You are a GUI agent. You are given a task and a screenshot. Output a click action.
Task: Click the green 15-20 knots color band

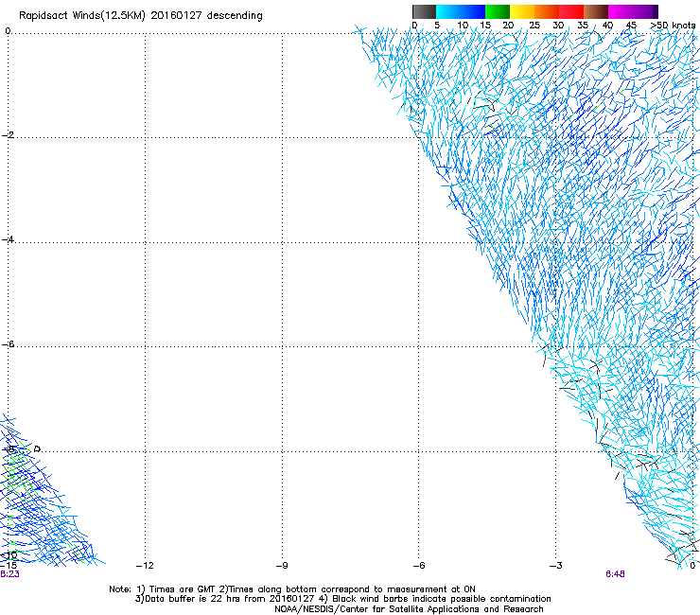pos(498,11)
